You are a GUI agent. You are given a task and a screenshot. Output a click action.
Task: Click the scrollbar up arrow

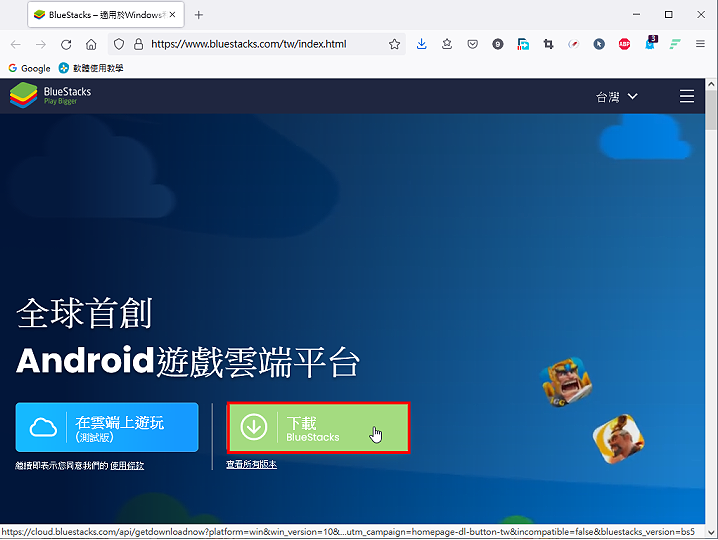click(711, 84)
